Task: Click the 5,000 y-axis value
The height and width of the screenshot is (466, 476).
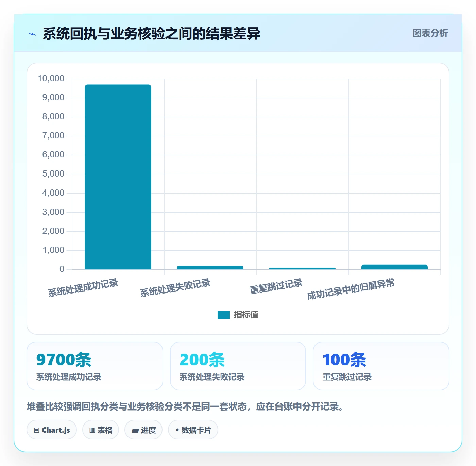Action: point(53,174)
